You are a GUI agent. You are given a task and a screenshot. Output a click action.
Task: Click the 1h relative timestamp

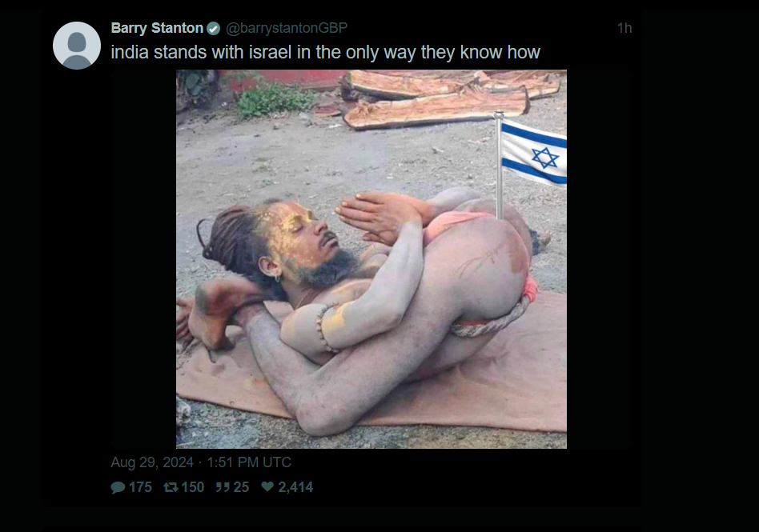624,28
